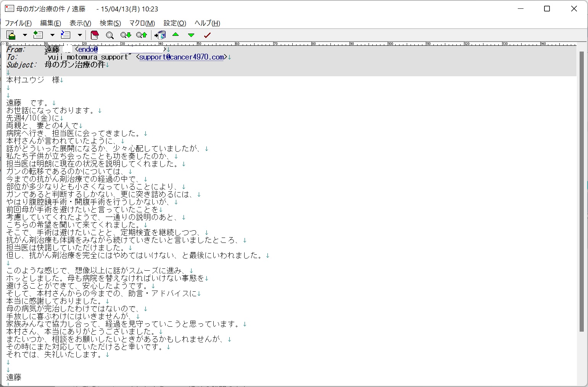The width and height of the screenshot is (588, 387).
Task: Click the forward message icon
Action: pos(66,35)
